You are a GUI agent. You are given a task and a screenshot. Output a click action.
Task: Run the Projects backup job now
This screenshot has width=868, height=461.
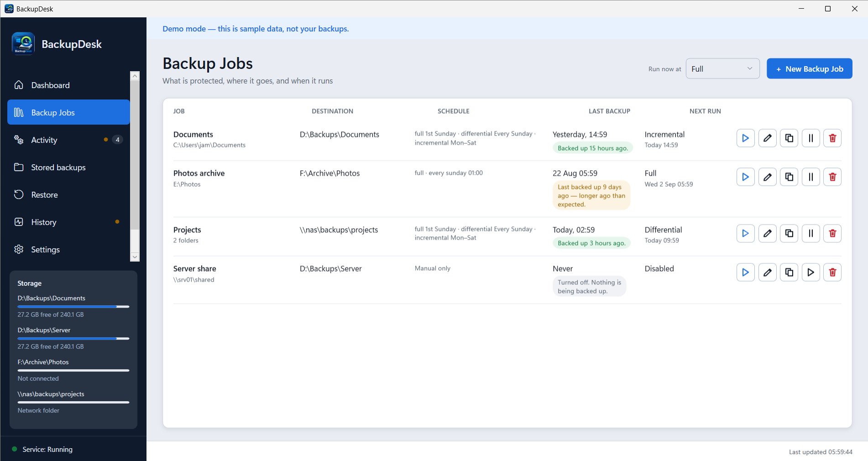(745, 233)
